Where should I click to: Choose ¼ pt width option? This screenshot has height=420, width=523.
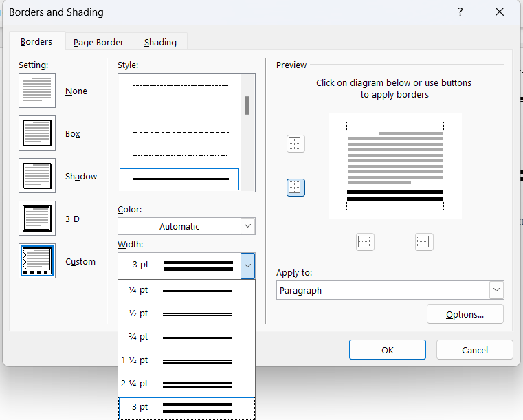pos(186,291)
